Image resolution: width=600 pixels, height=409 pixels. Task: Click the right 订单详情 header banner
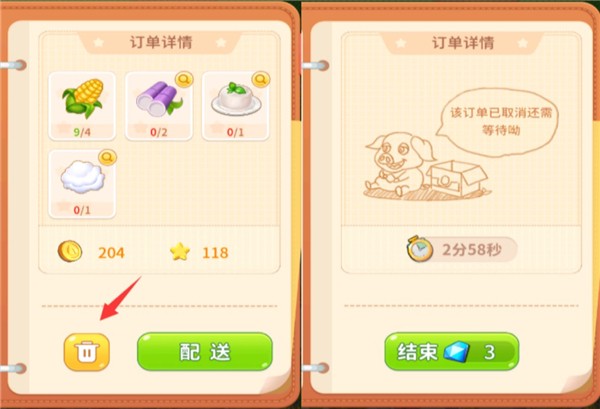(463, 42)
